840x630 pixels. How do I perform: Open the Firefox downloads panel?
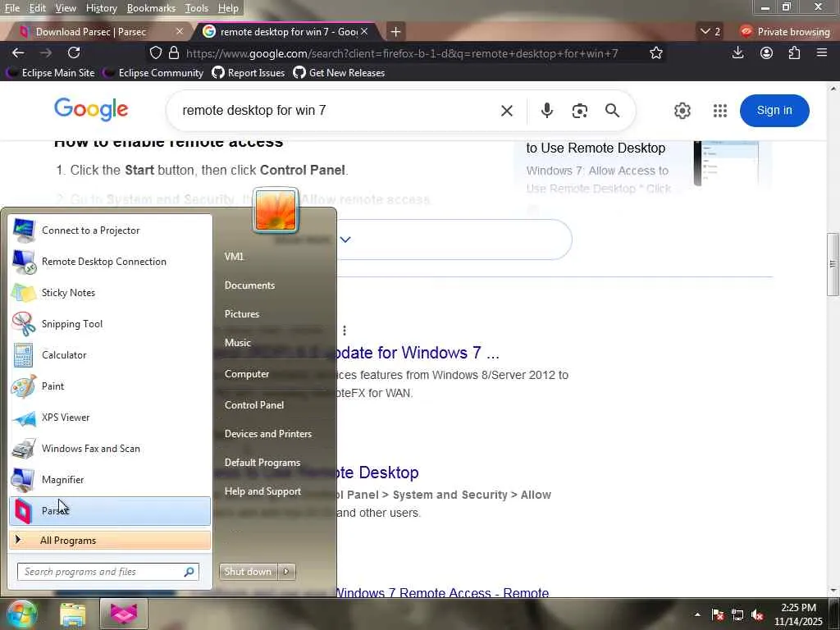click(737, 52)
